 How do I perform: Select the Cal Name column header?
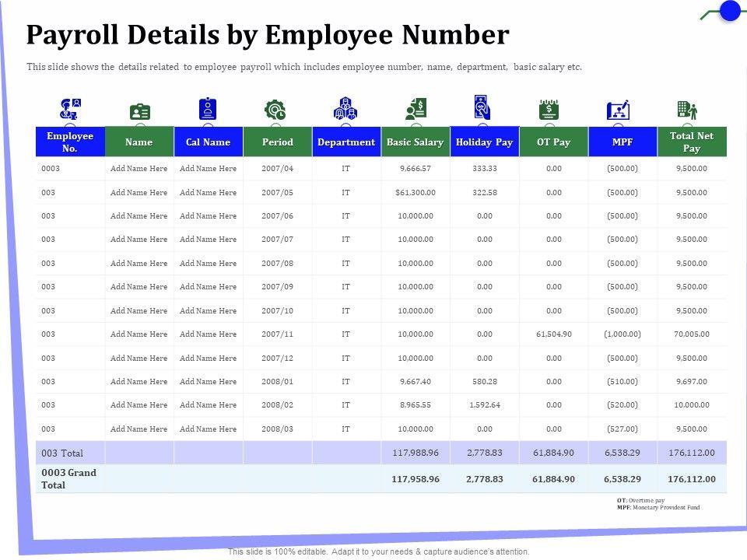click(x=209, y=142)
